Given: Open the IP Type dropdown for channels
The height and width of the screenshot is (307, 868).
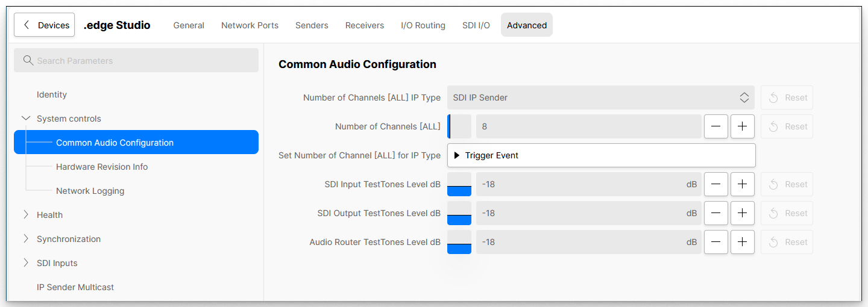Looking at the screenshot, I should (x=600, y=98).
